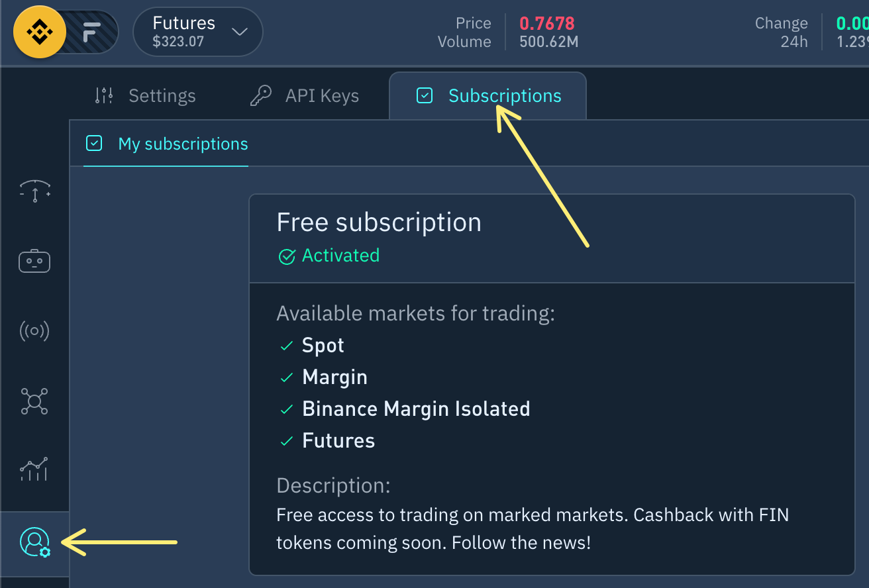Click the Free subscription card title
869x588 pixels.
pos(379,222)
